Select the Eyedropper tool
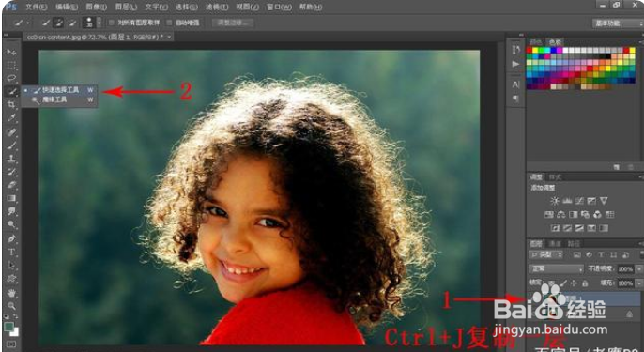 [x=11, y=118]
